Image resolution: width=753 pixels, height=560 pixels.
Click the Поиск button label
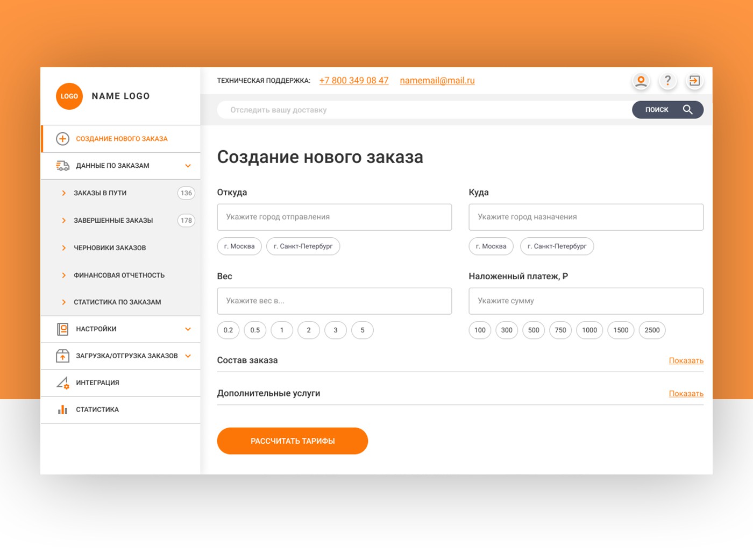pos(657,110)
